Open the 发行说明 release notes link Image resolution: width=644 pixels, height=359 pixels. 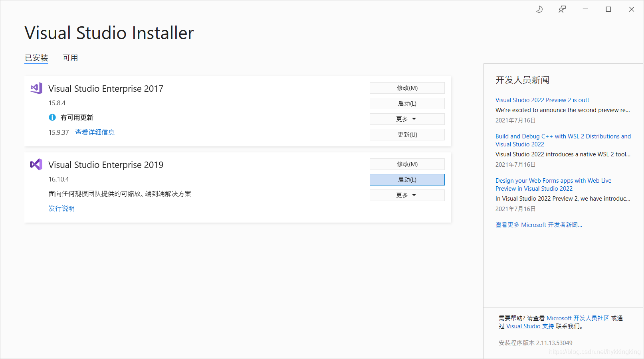click(61, 209)
